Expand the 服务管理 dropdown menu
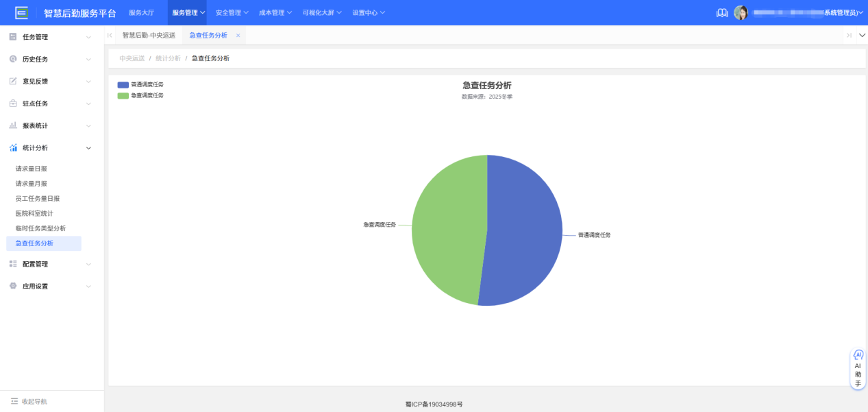868x412 pixels. pos(186,12)
